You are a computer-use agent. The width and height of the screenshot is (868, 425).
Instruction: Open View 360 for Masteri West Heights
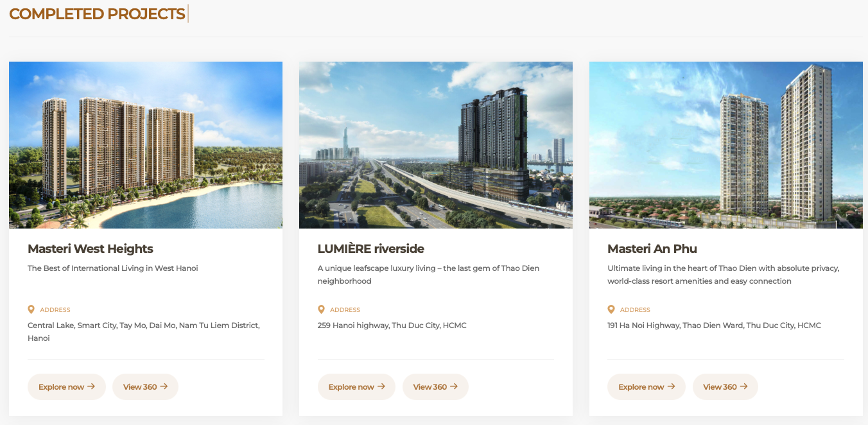[x=145, y=386]
